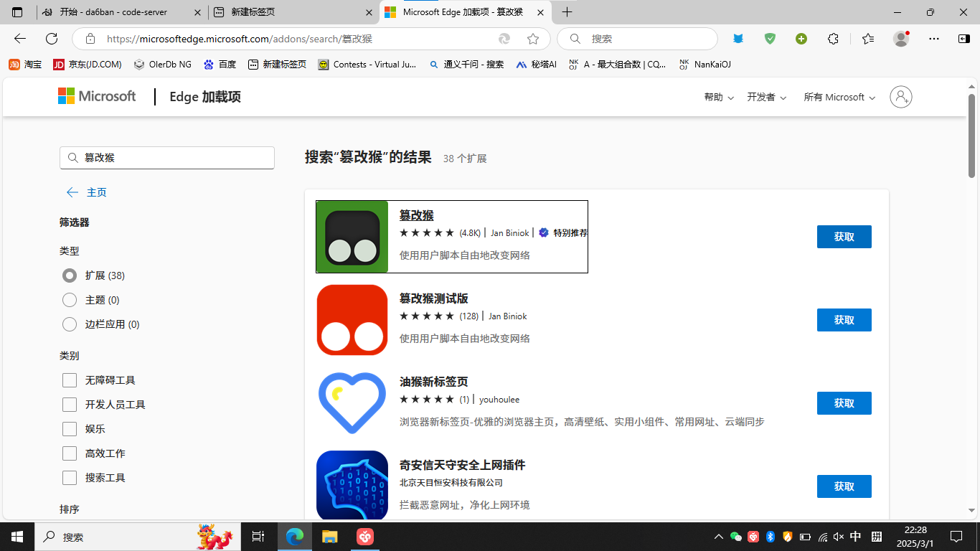Open the red 篡改猴测试版 icon thumbnail
Viewport: 980px width, 551px height.
coord(352,320)
